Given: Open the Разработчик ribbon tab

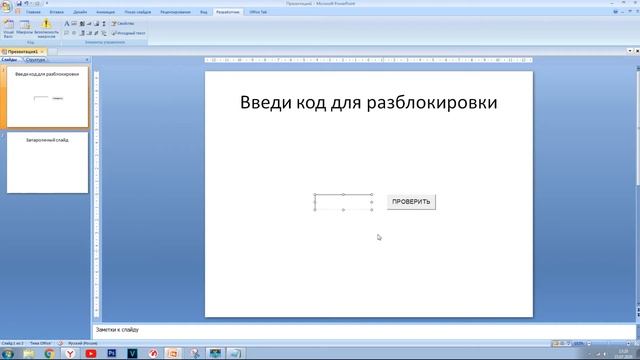Looking at the screenshot, I should click(x=228, y=12).
